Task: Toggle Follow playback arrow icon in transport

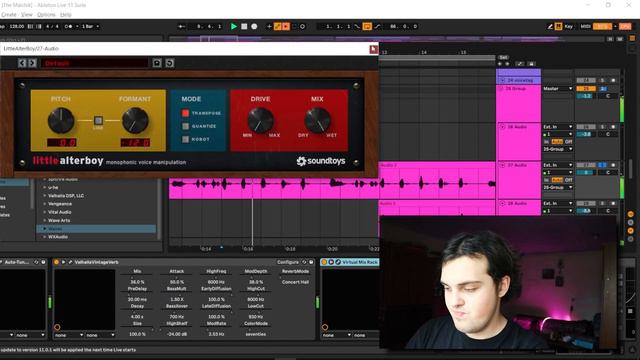Action: pyautogui.click(x=182, y=26)
